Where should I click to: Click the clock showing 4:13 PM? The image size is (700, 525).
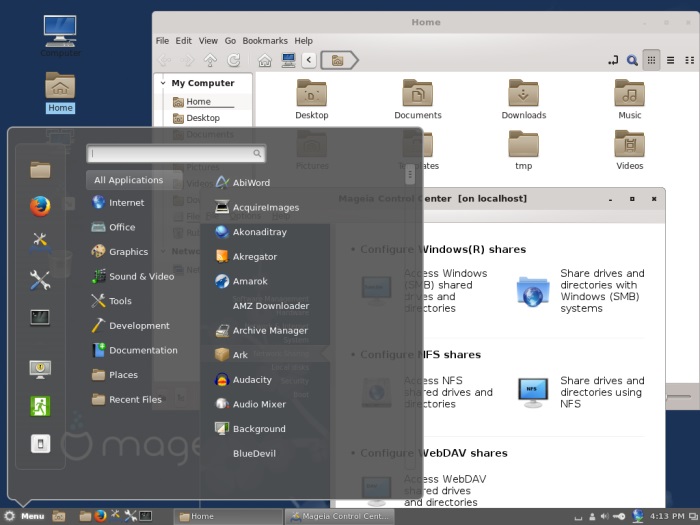point(667,517)
